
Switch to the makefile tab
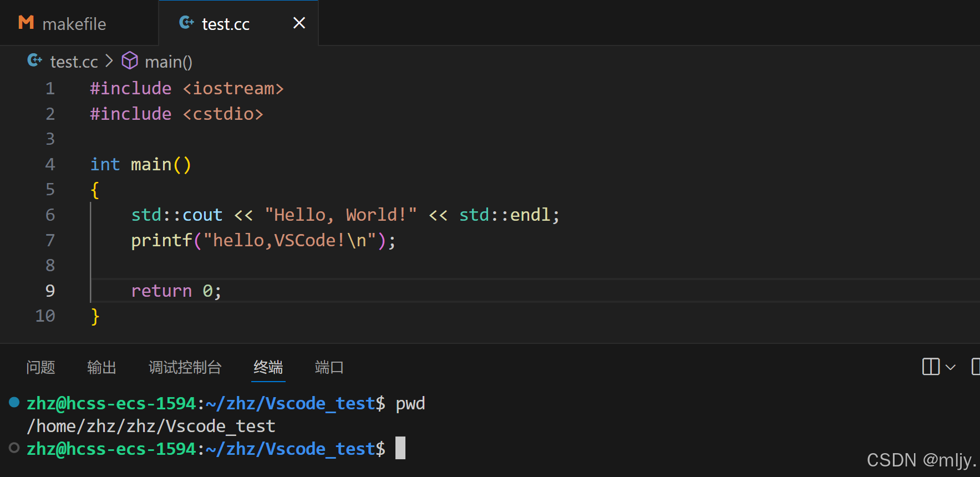74,24
